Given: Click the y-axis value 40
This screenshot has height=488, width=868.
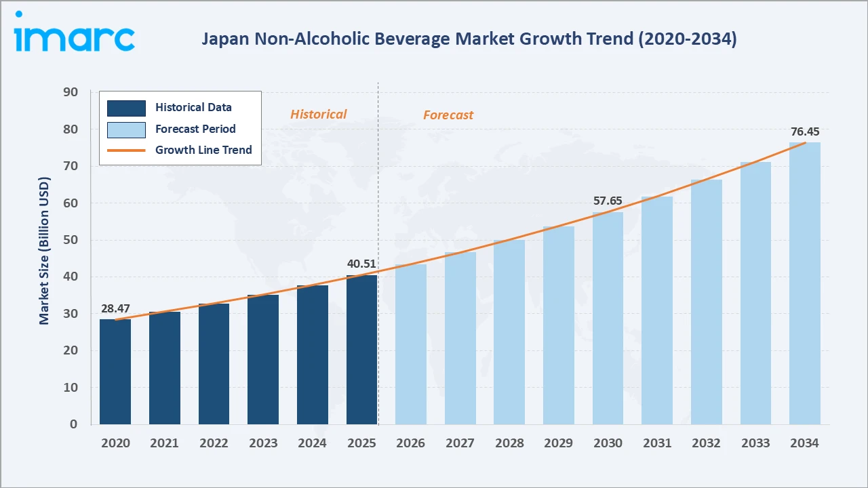Looking at the screenshot, I should click(x=71, y=277).
